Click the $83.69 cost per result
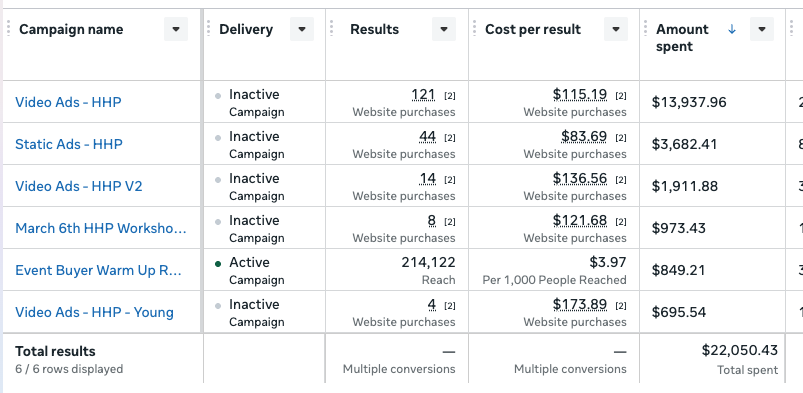 [584, 137]
